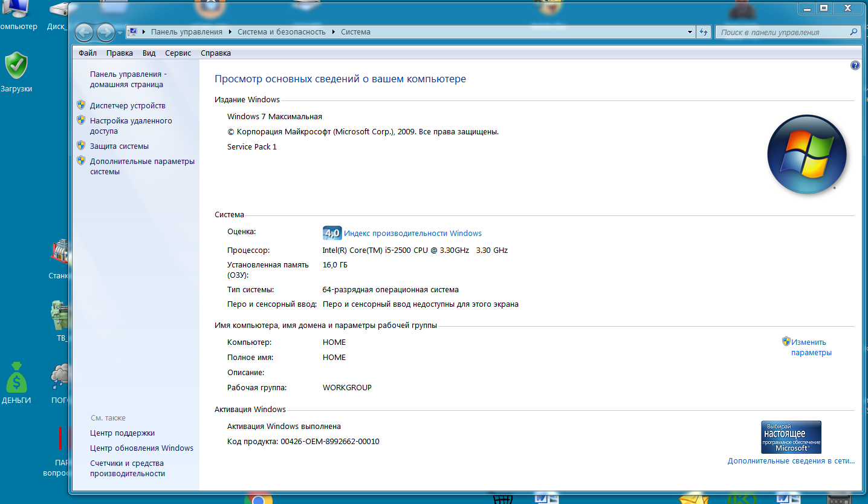868x504 pixels.
Task: Click the Control Panel icon in address bar
Action: coord(133,32)
